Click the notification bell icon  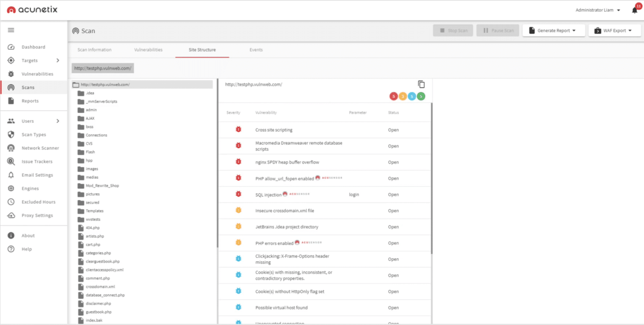[634, 9]
